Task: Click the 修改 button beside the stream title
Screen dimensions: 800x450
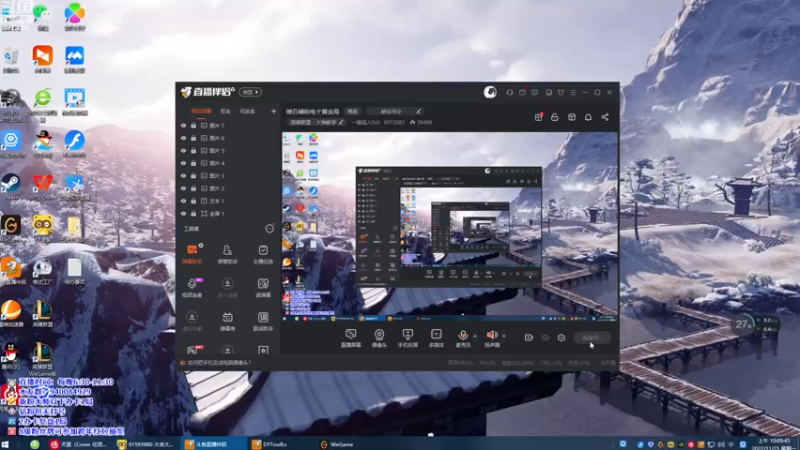Action: (353, 111)
